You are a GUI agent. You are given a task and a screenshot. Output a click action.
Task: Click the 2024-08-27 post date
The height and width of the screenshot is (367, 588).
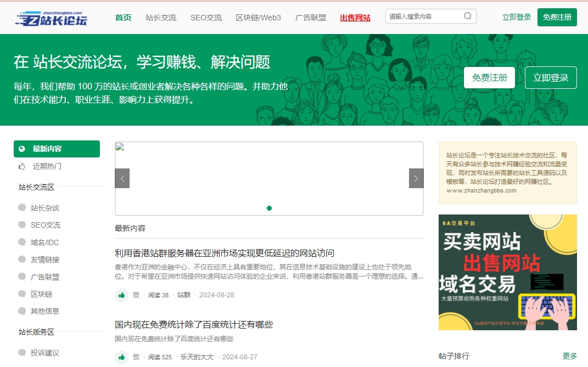tap(240, 357)
